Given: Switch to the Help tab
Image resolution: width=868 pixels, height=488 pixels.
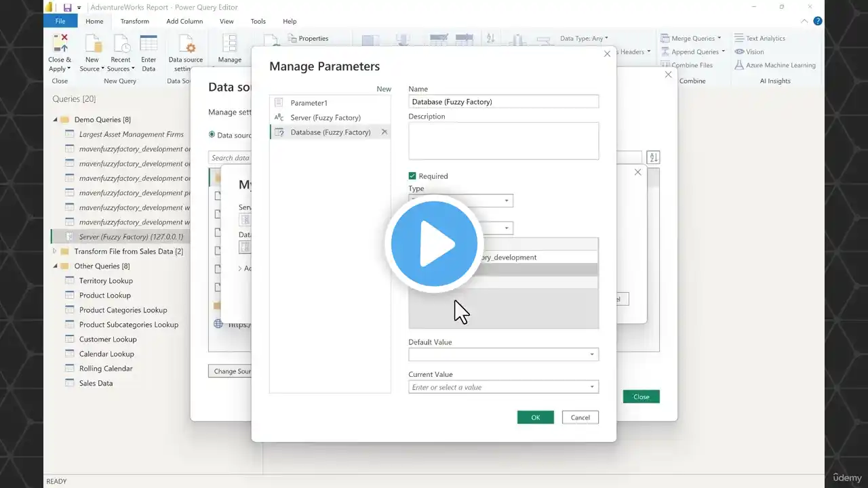Looking at the screenshot, I should 290,21.
